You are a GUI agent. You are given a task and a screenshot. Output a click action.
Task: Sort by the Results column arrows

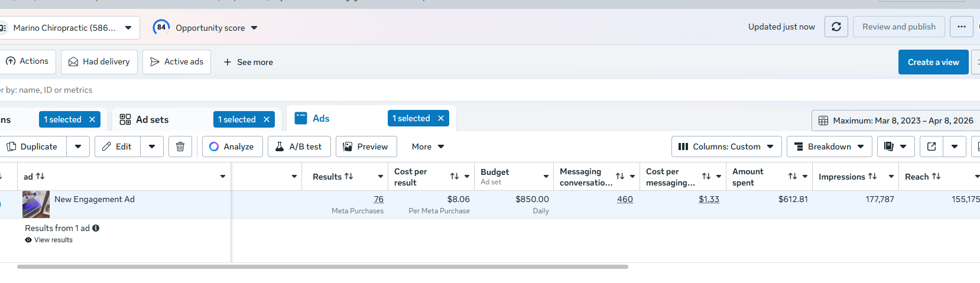(x=349, y=176)
